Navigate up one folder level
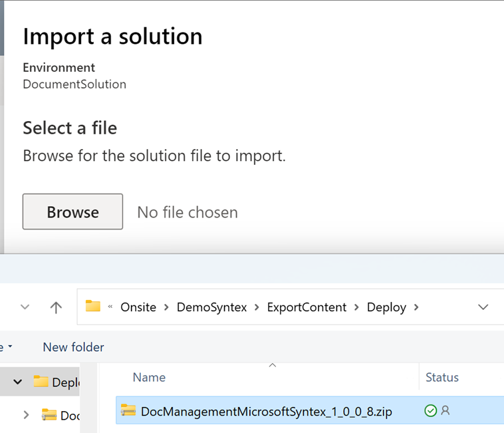This screenshot has height=433, width=504. coord(56,307)
